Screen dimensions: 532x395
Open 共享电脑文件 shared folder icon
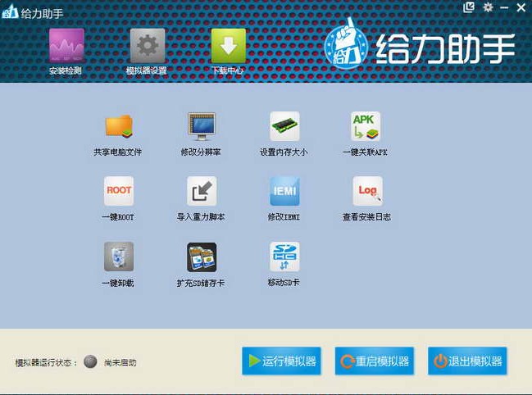(118, 126)
